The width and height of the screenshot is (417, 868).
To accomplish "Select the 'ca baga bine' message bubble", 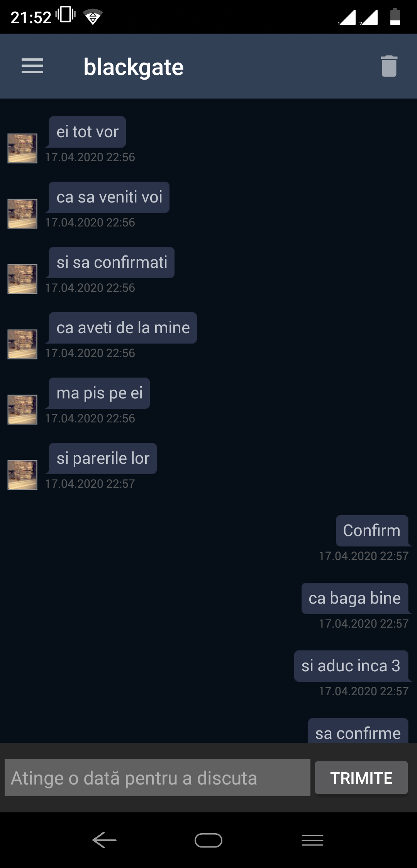I will click(355, 598).
